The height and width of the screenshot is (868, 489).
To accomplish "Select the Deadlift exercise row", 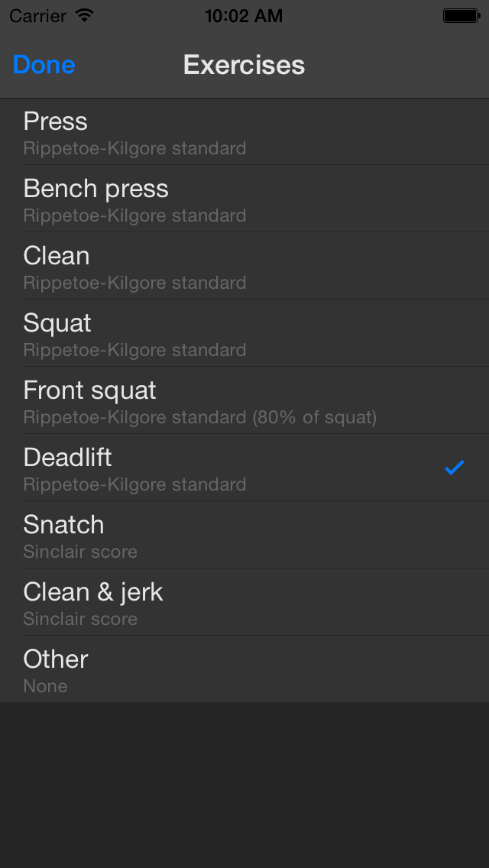I will pos(244,467).
